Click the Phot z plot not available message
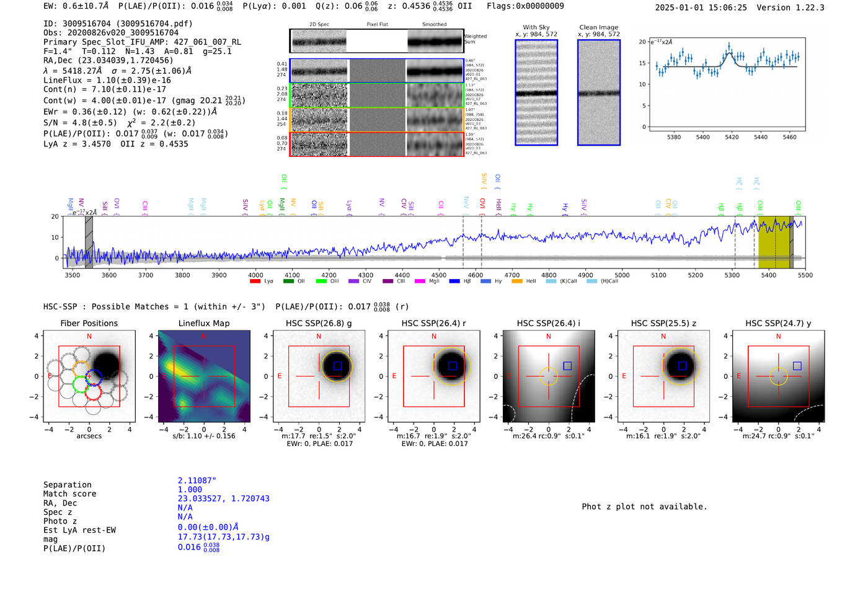Image resolution: width=868 pixels, height=591 pixels. coord(644,507)
